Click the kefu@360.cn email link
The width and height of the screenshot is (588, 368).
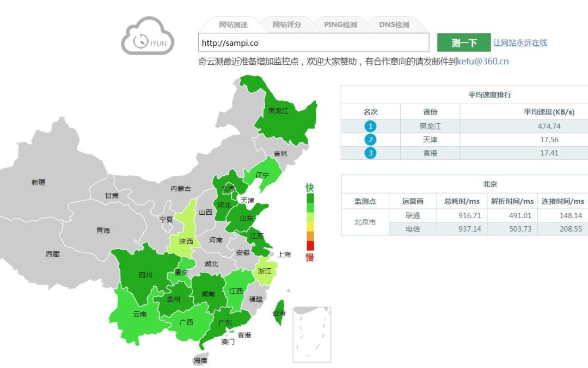482,61
